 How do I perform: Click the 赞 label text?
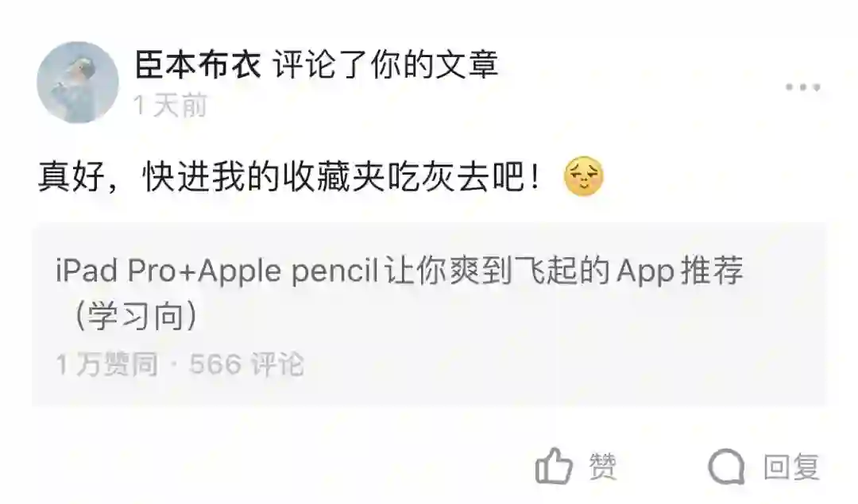pyautogui.click(x=602, y=466)
